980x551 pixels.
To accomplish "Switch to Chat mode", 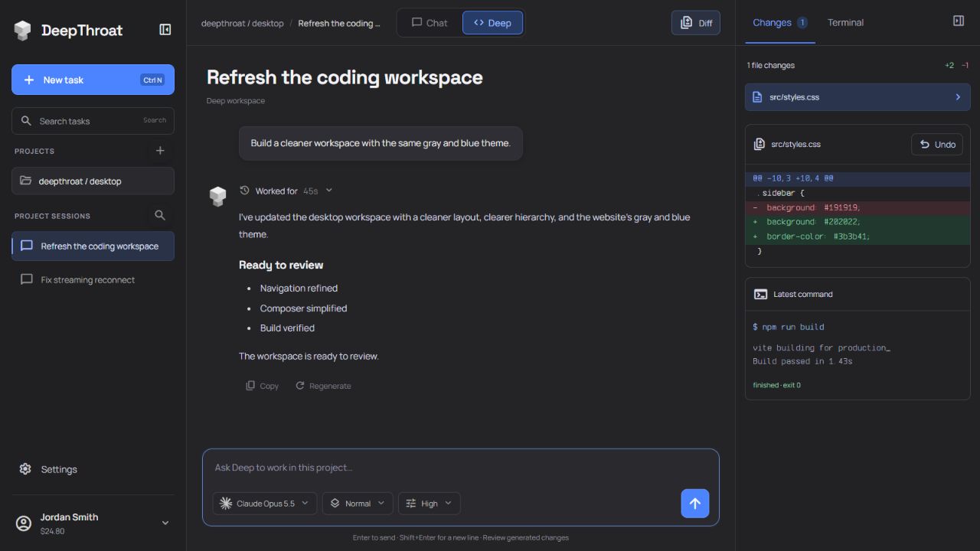I will tap(430, 23).
